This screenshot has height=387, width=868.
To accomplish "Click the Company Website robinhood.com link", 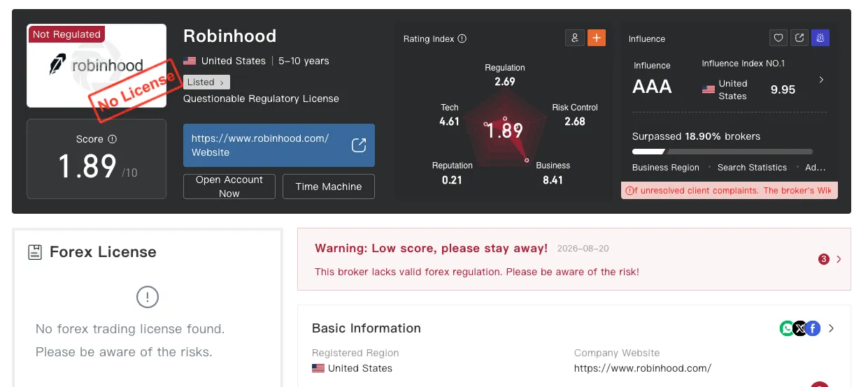I will coord(643,368).
